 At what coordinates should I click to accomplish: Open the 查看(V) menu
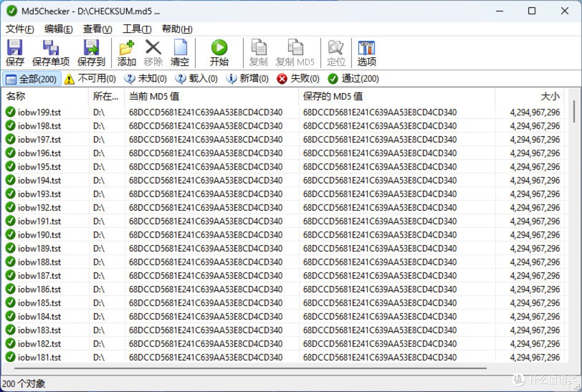click(x=98, y=29)
